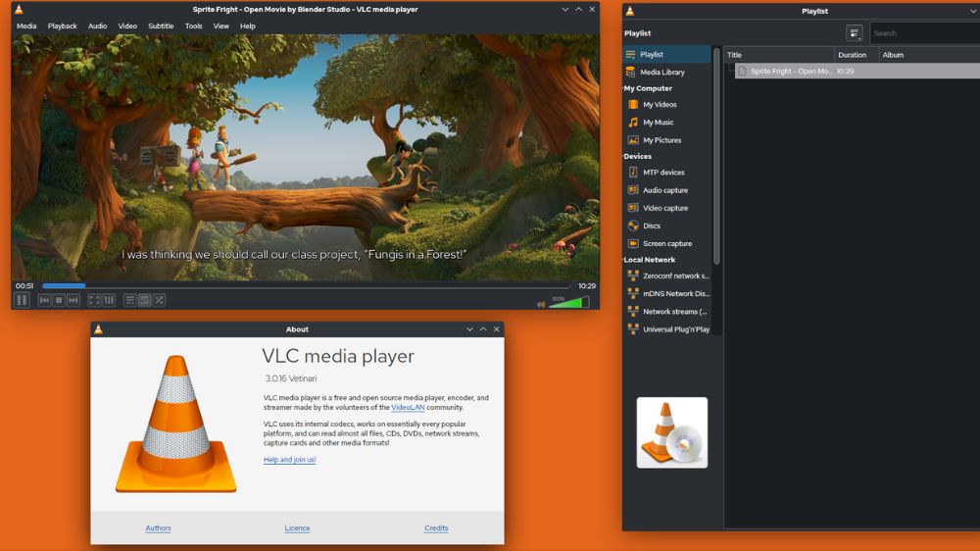Open the Help menu
The height and width of the screenshot is (551, 980).
coord(248,26)
